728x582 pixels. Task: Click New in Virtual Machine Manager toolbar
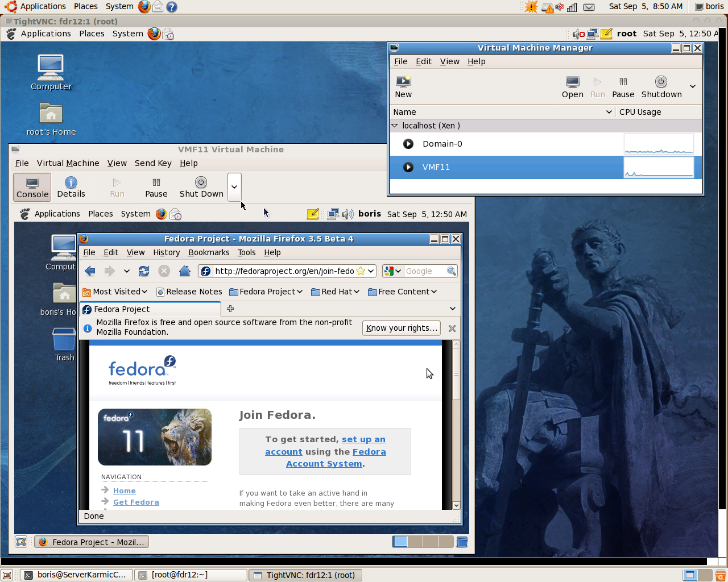pos(403,87)
